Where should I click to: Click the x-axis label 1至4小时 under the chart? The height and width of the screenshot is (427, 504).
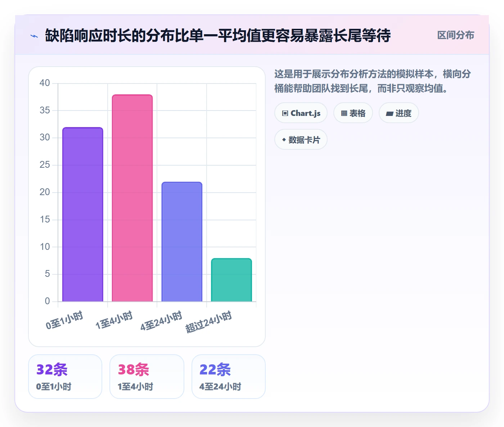click(114, 320)
